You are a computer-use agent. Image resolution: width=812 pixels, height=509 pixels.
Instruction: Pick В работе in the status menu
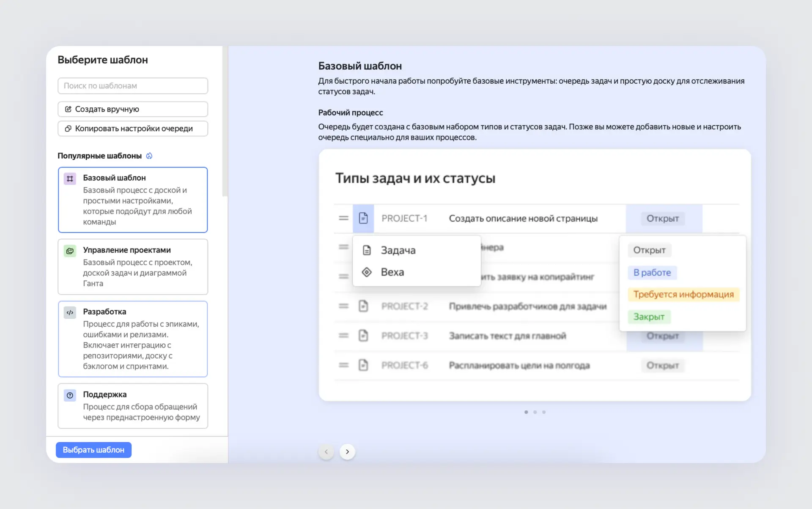pyautogui.click(x=652, y=273)
